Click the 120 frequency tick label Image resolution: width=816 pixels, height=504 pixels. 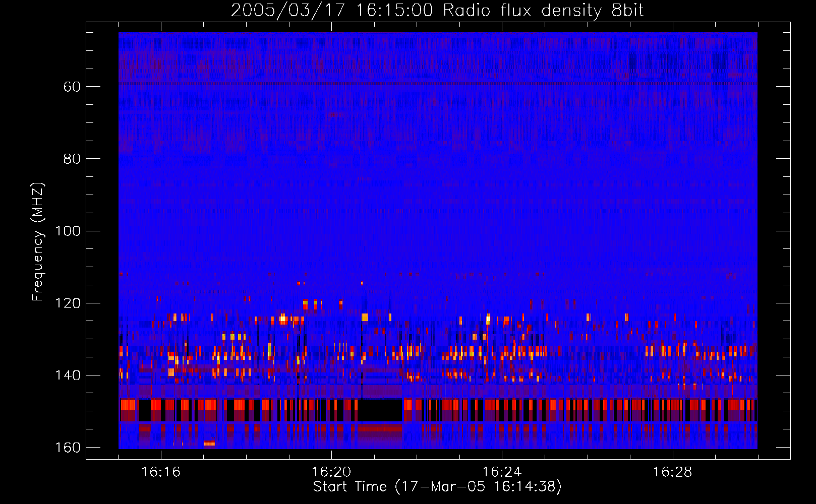click(x=68, y=303)
